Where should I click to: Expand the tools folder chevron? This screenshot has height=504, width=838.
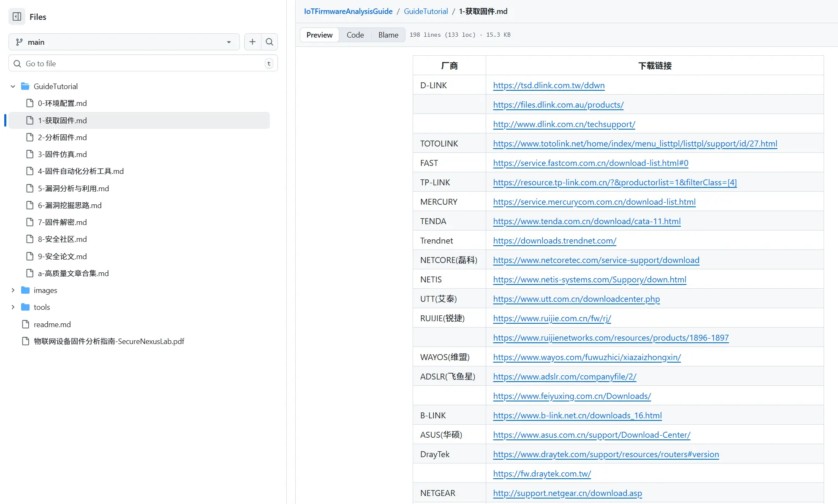click(13, 307)
